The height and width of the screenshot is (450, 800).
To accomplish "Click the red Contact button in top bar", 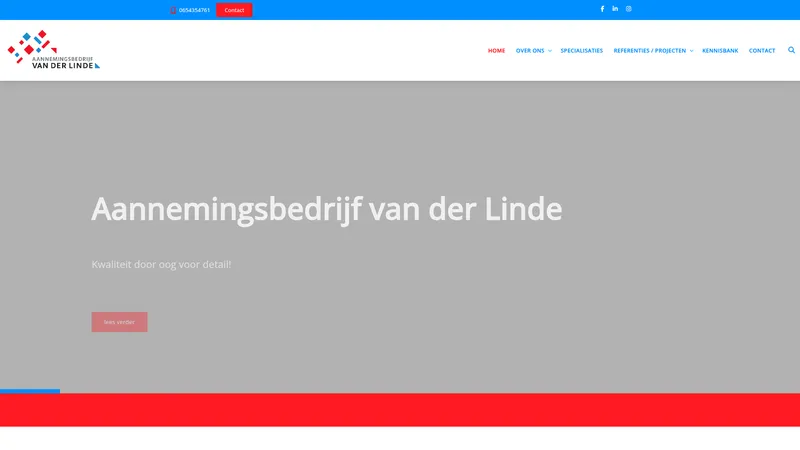I will click(x=234, y=10).
